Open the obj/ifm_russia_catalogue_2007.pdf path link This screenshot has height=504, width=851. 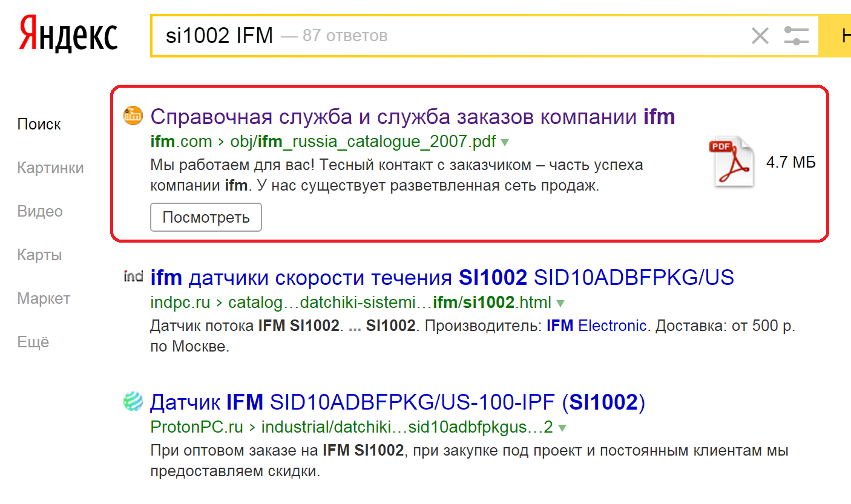[x=363, y=142]
